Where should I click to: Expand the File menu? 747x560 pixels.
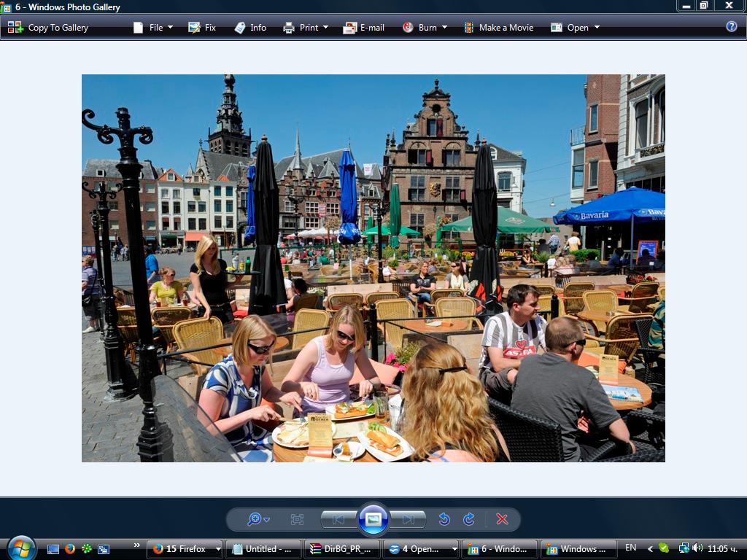[x=153, y=28]
